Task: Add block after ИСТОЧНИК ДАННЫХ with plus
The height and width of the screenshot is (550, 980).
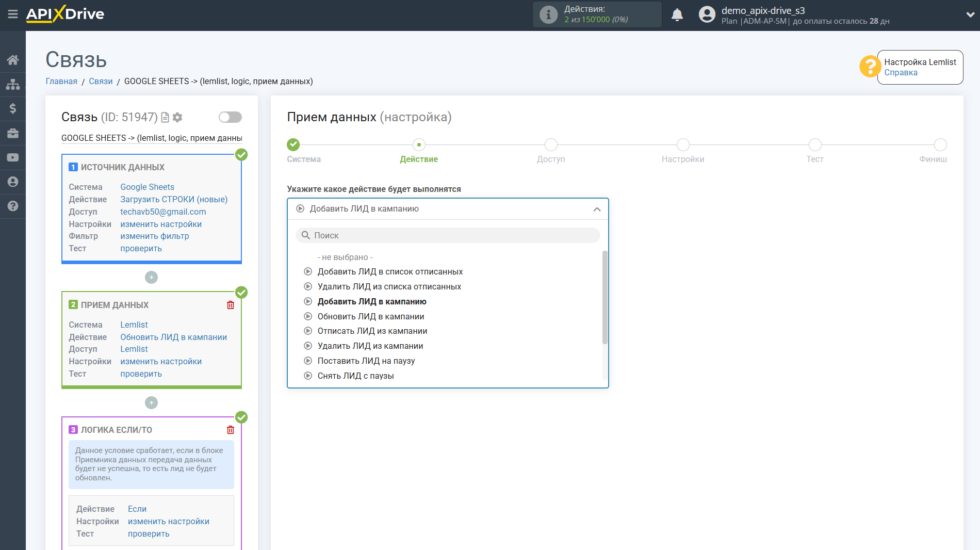Action: pos(151,278)
